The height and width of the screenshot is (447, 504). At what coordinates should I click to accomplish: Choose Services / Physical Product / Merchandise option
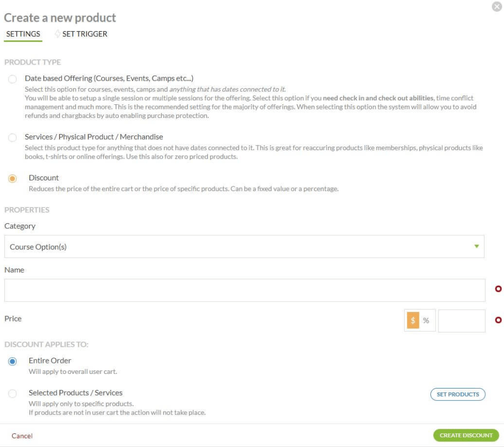click(x=13, y=138)
